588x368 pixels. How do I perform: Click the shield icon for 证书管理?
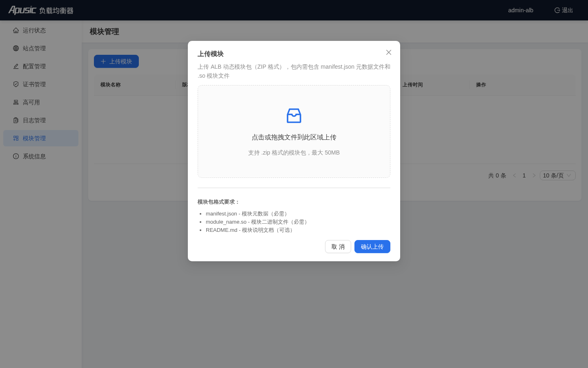click(16, 84)
